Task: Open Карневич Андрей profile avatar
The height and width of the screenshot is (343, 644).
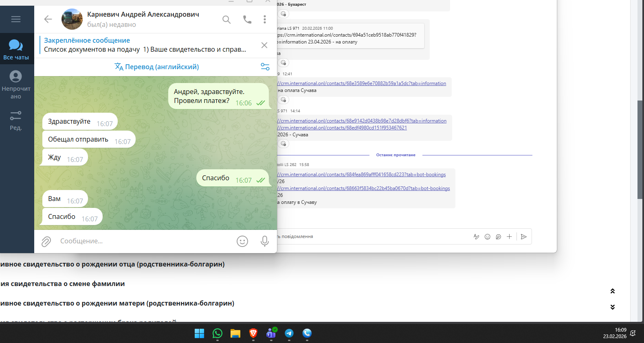Action: [72, 19]
